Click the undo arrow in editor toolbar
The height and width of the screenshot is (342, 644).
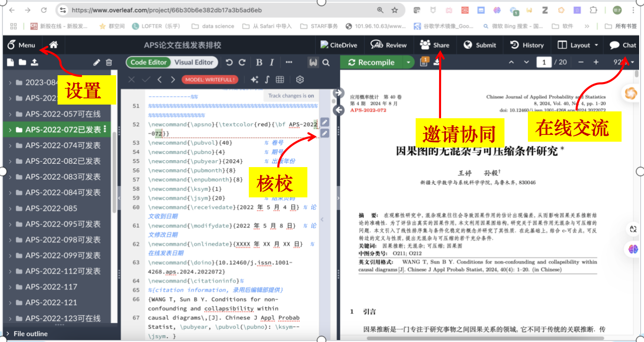[x=229, y=63]
